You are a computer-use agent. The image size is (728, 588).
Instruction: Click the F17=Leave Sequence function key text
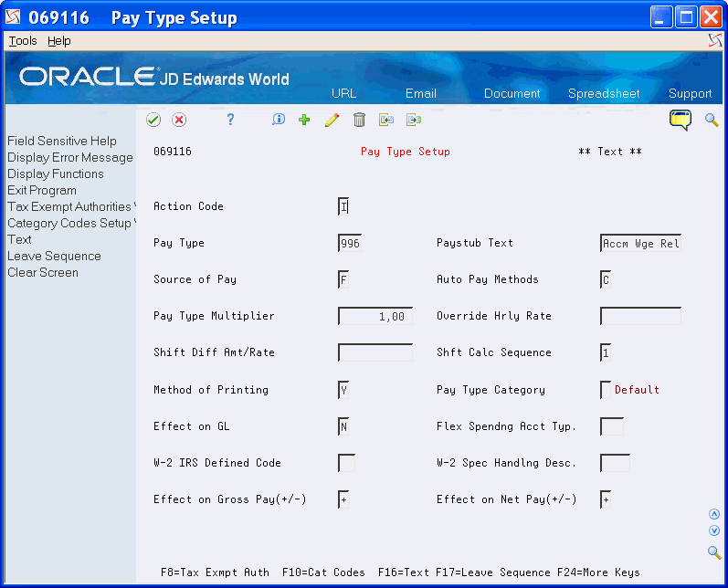[x=493, y=572]
